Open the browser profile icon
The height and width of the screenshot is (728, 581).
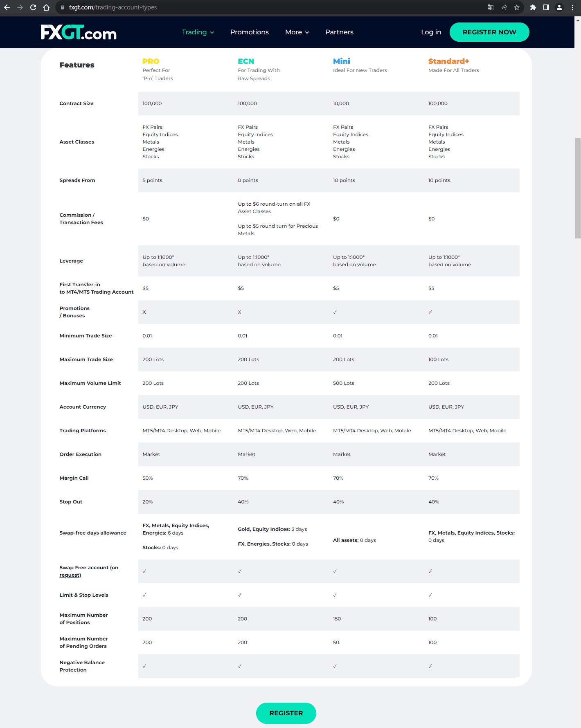(559, 7)
